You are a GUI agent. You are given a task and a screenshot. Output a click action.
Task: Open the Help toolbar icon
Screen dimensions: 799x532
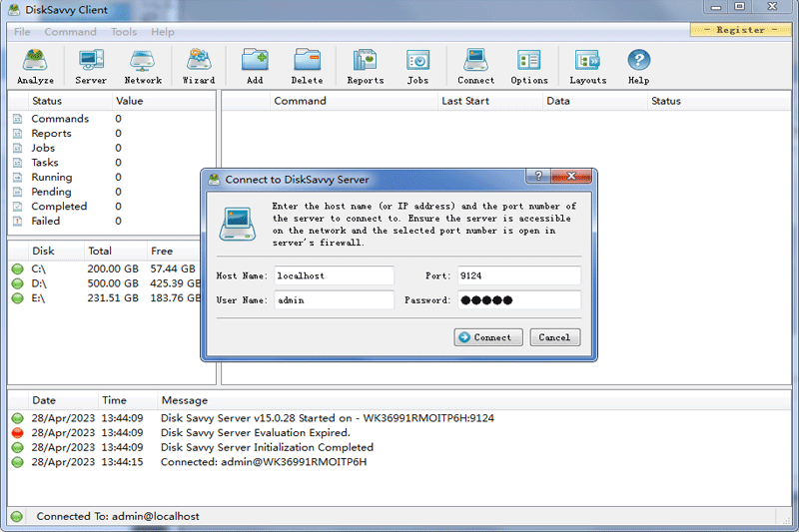tap(638, 66)
